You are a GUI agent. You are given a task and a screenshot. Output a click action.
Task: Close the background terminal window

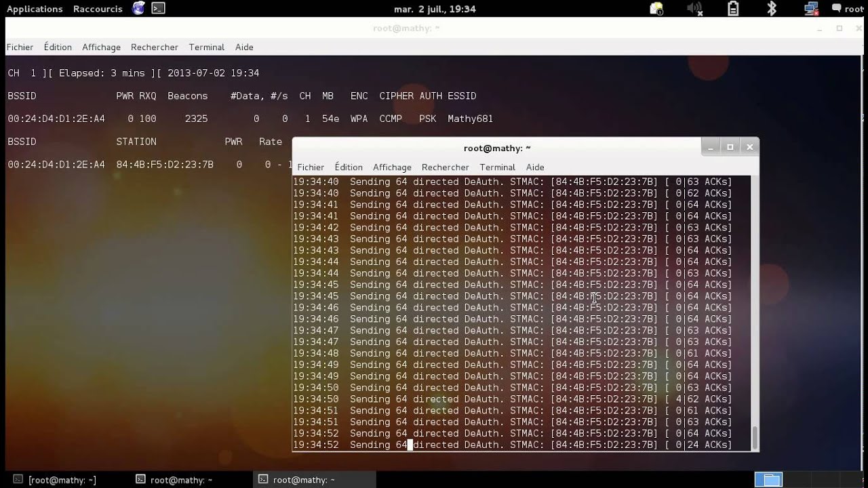pos(859,28)
